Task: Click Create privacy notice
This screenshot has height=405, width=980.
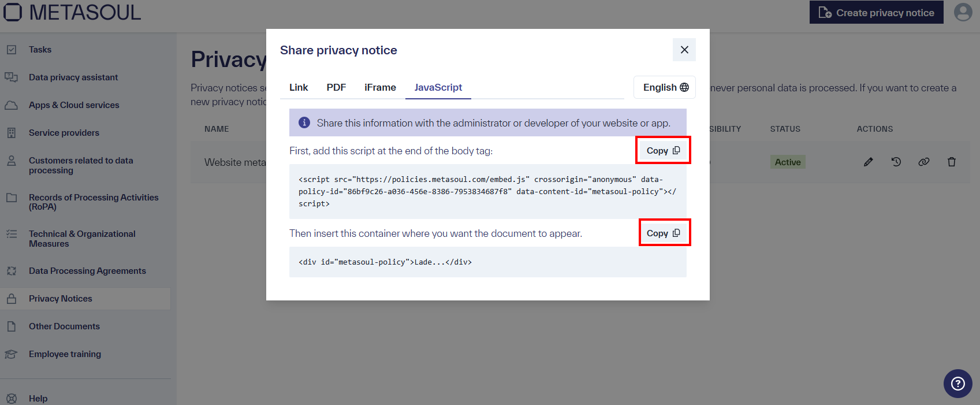Action: [876, 12]
